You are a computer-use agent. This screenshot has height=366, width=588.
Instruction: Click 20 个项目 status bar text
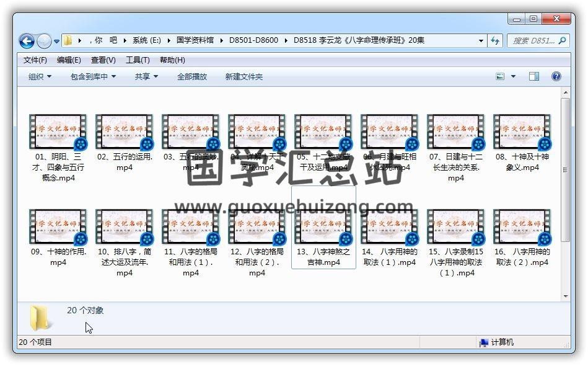click(x=35, y=342)
